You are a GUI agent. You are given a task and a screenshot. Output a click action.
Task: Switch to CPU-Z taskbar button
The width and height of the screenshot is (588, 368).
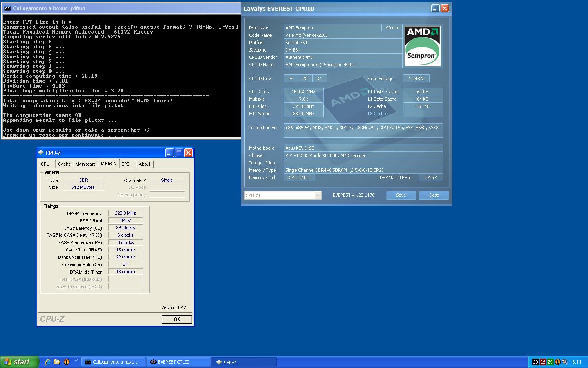tap(245, 362)
